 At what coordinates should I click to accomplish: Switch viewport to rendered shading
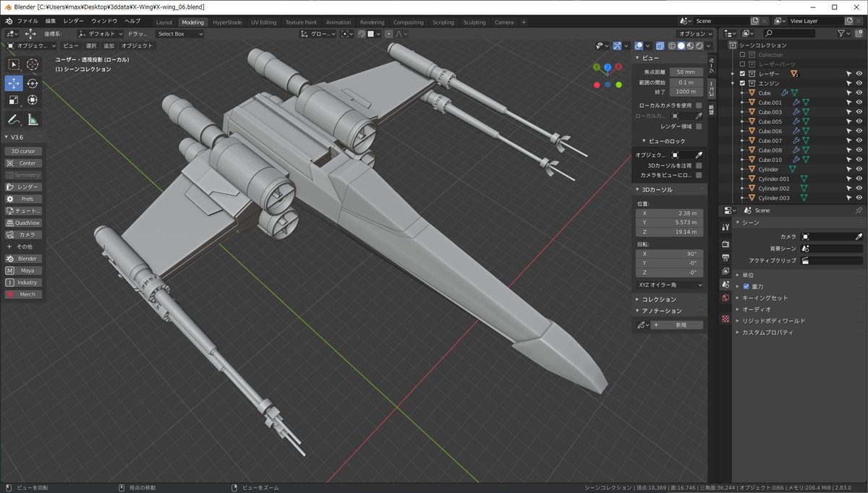tap(698, 46)
